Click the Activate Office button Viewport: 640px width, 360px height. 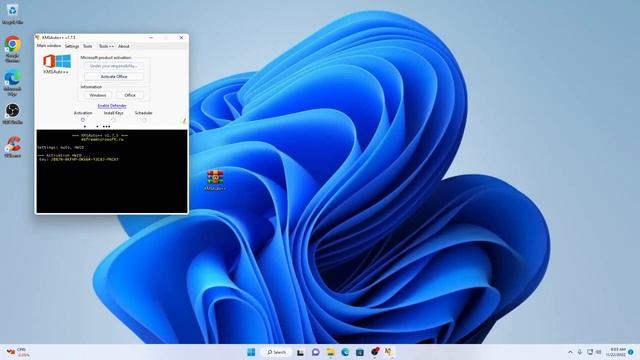114,76
